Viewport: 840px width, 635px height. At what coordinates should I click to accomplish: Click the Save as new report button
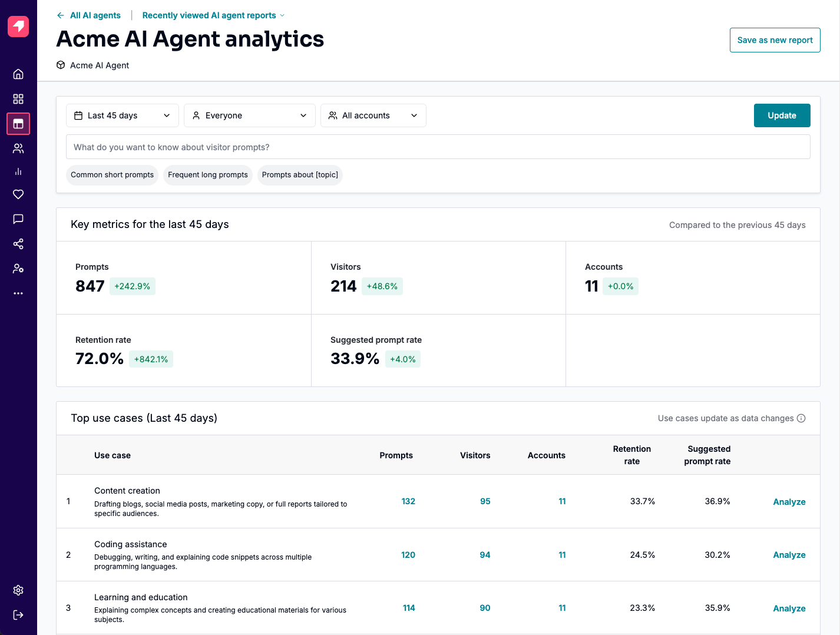tap(775, 39)
